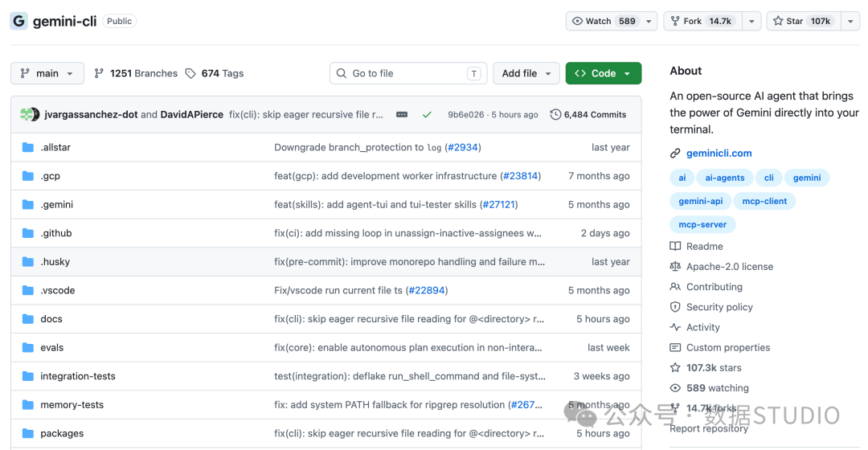Open the .gcp folder icon
The width and height of the screenshot is (868, 450).
pos(27,176)
